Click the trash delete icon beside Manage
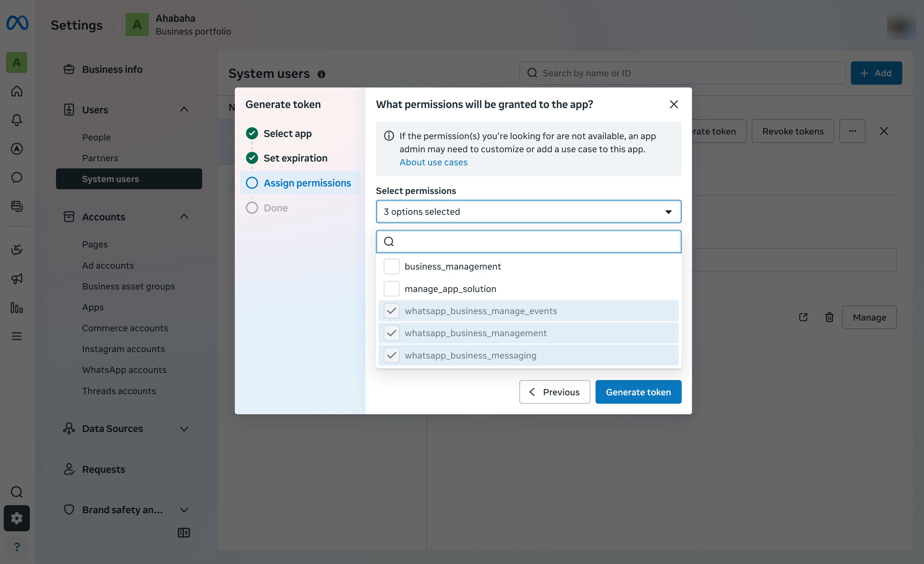Viewport: 924px width, 564px height. click(x=829, y=317)
